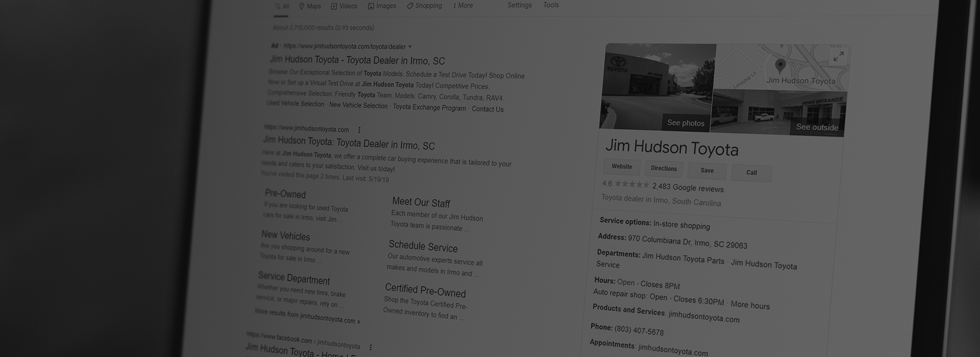The image size is (980, 357).
Task: Open the 'Toyota Exchange Program' ad sitelink
Action: tap(429, 108)
